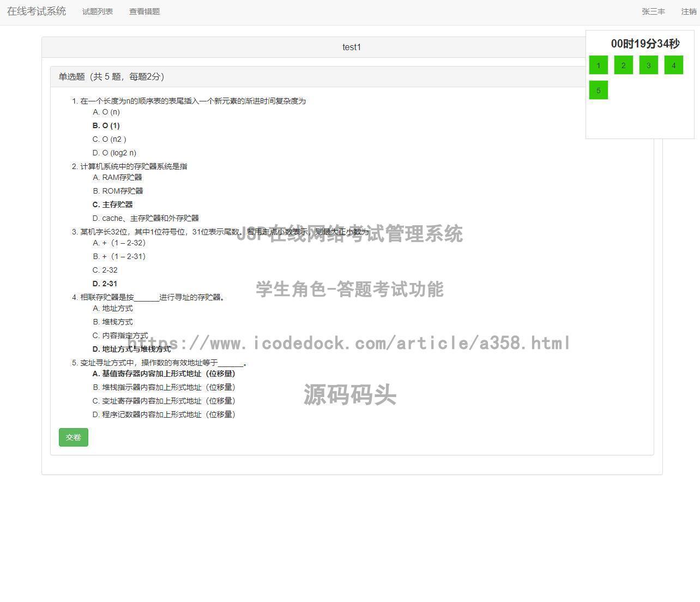700x602 pixels.
Task: Select answer B for question 3
Action: click(x=119, y=256)
